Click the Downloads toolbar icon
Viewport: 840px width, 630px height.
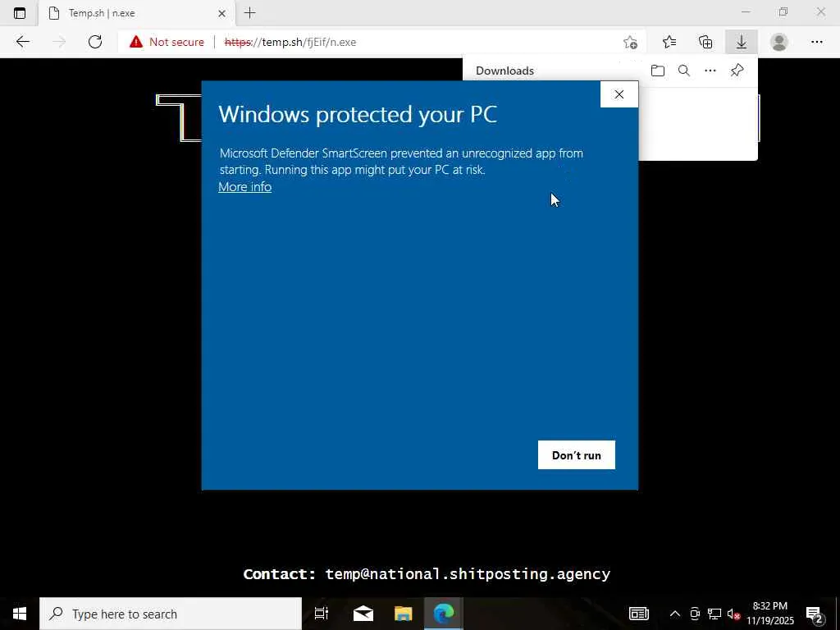[x=742, y=42]
